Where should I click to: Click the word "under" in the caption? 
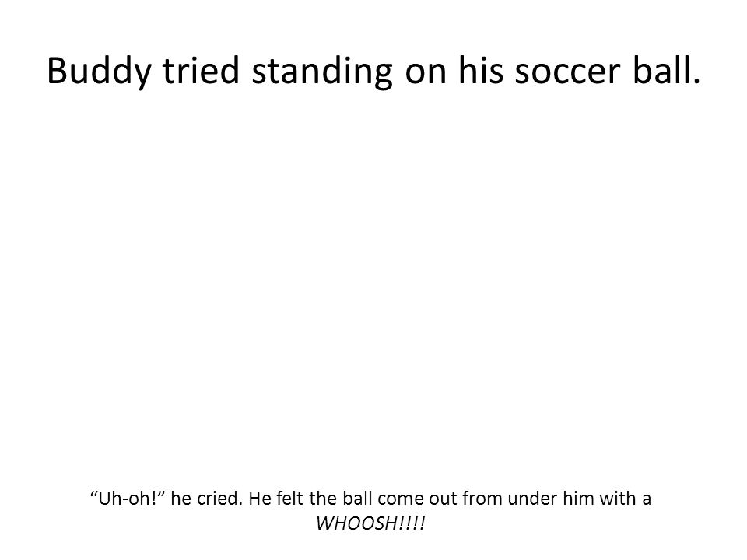[x=532, y=498]
